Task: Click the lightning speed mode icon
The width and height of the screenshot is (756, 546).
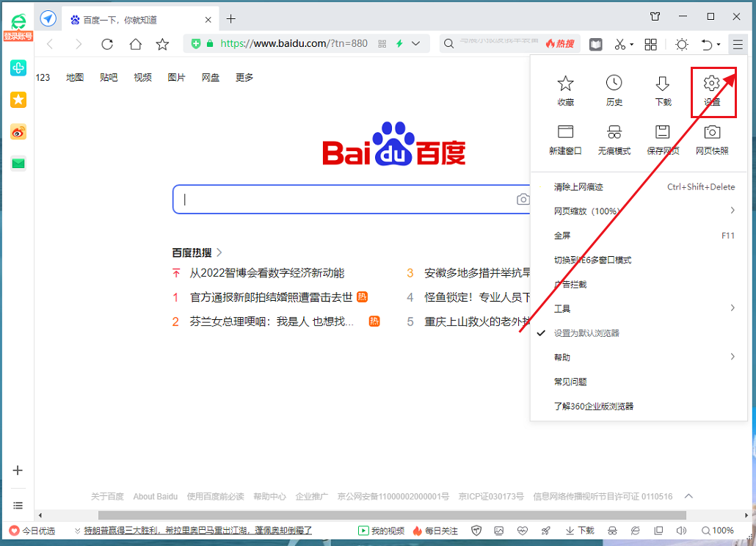Action: [x=399, y=44]
